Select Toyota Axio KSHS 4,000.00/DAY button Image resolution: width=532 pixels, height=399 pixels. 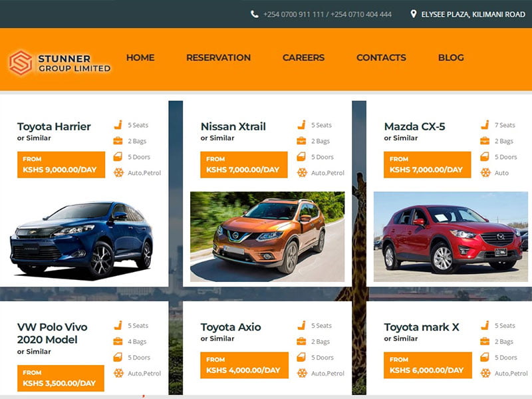click(x=244, y=365)
